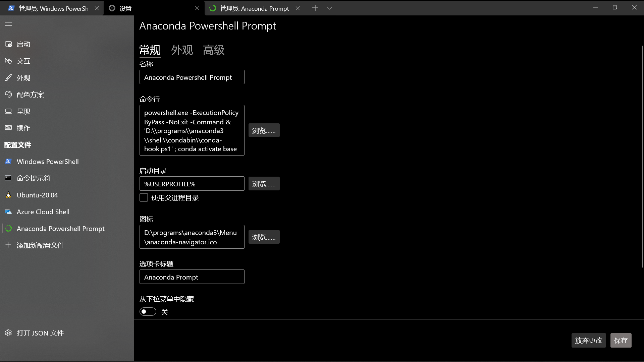Switch to the 外观 tab

(182, 50)
